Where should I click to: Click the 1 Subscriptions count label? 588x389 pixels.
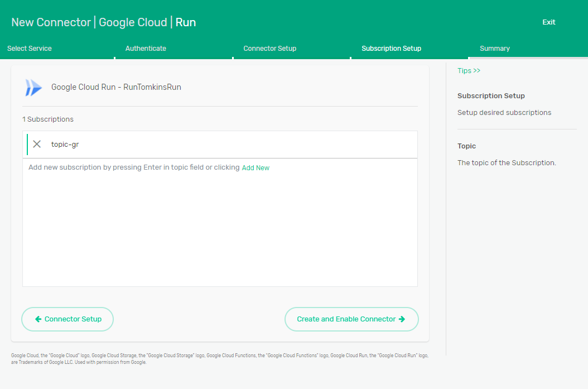point(48,119)
